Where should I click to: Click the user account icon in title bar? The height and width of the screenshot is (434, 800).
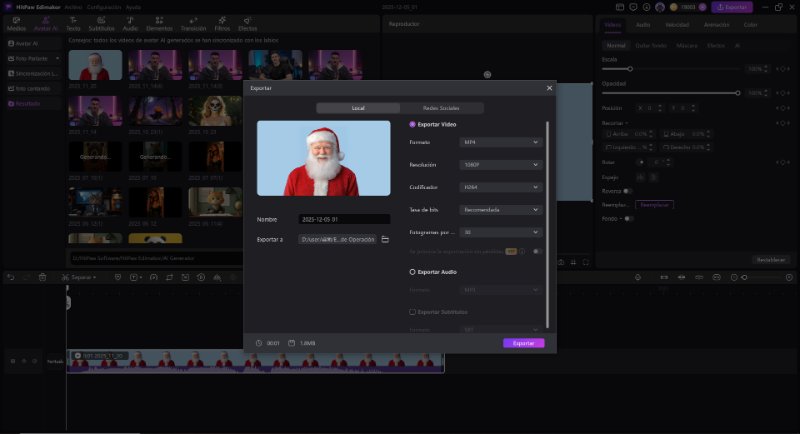tap(660, 7)
